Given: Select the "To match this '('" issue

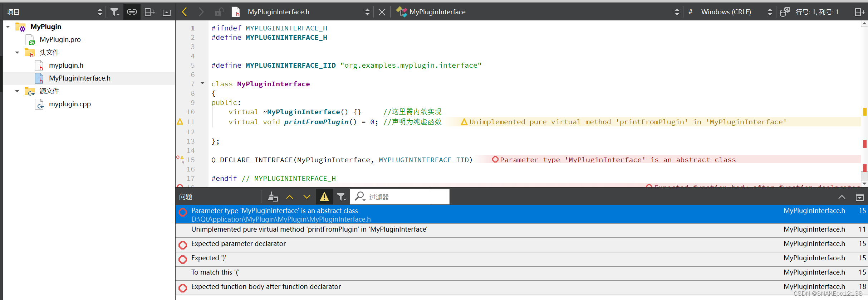Looking at the screenshot, I should [x=521, y=273].
